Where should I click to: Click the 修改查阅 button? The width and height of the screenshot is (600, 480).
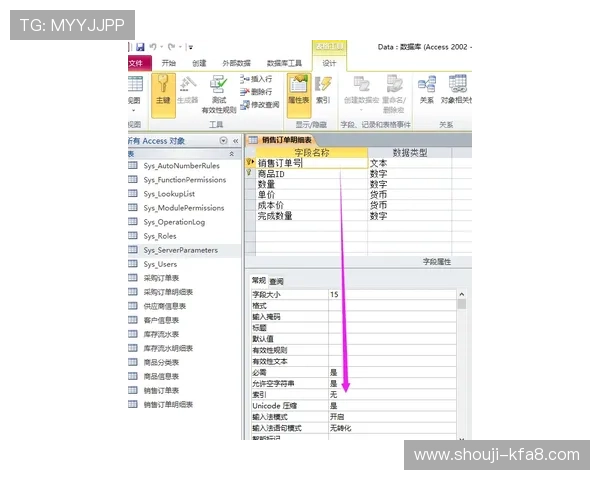pyautogui.click(x=259, y=104)
